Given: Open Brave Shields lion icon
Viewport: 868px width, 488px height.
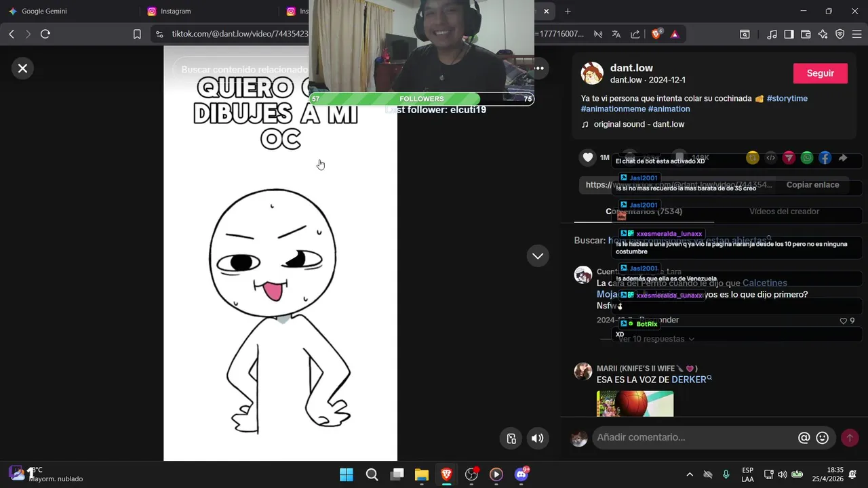Looking at the screenshot, I should 656,34.
